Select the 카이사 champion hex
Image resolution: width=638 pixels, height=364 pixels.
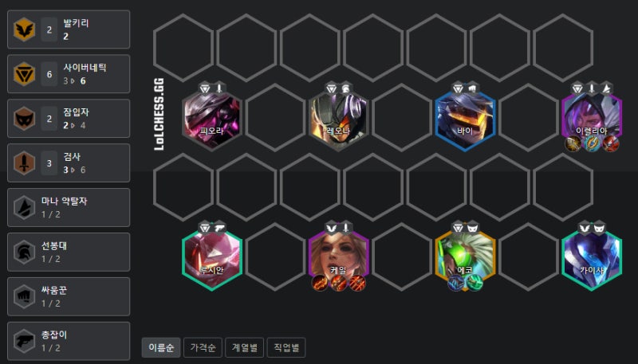(x=592, y=256)
